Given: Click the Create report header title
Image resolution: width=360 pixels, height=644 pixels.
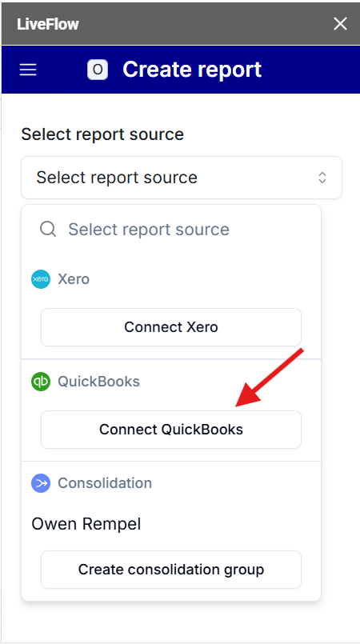Looking at the screenshot, I should point(192,70).
